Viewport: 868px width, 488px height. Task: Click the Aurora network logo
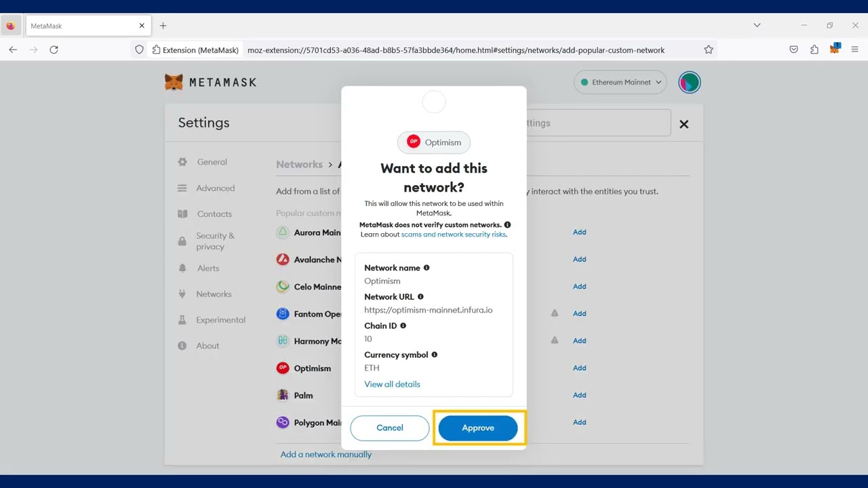283,232
